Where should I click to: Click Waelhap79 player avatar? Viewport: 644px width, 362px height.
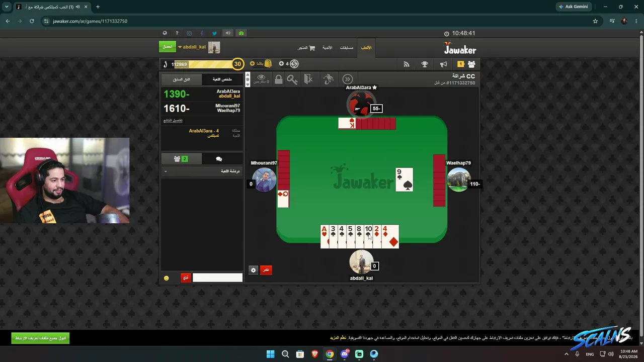pyautogui.click(x=458, y=179)
